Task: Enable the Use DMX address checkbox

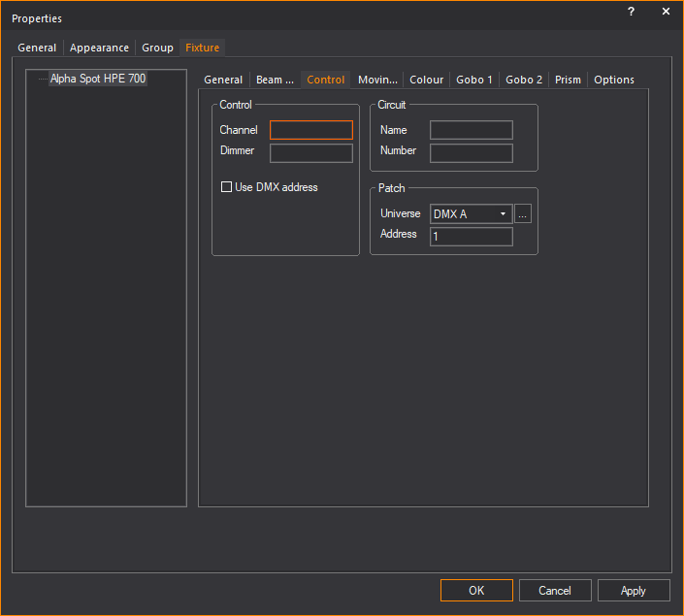Action: [227, 187]
